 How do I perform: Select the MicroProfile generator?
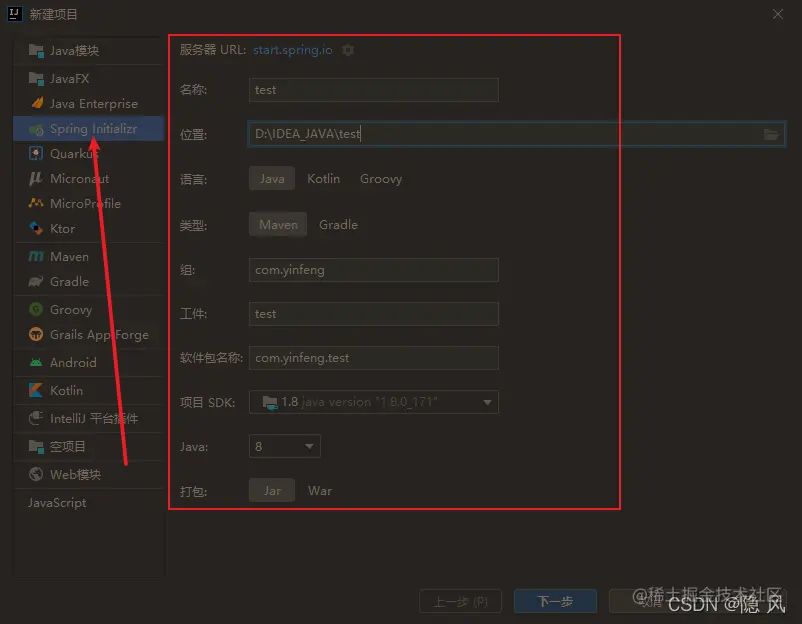click(81, 203)
